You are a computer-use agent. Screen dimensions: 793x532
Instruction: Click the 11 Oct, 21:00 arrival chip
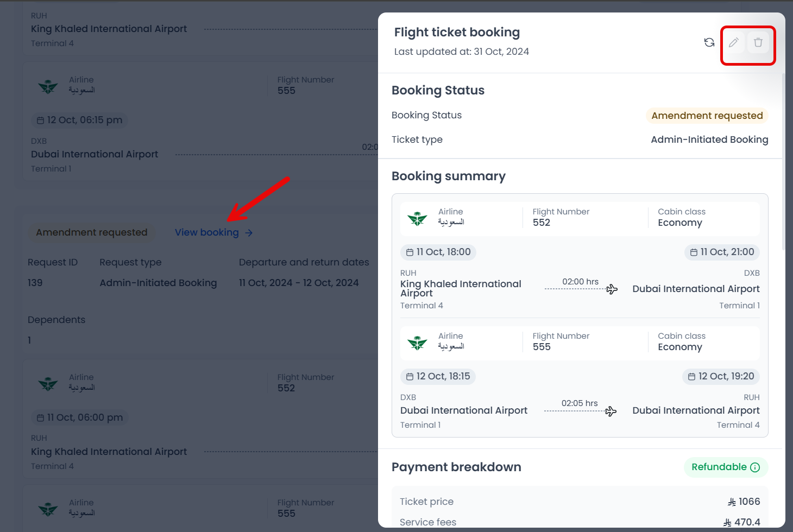click(x=722, y=252)
